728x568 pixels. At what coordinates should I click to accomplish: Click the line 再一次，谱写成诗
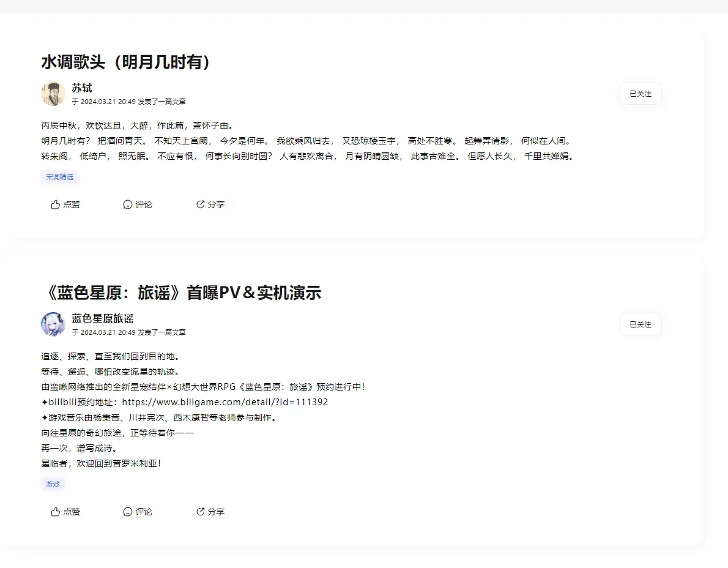[x=80, y=448]
